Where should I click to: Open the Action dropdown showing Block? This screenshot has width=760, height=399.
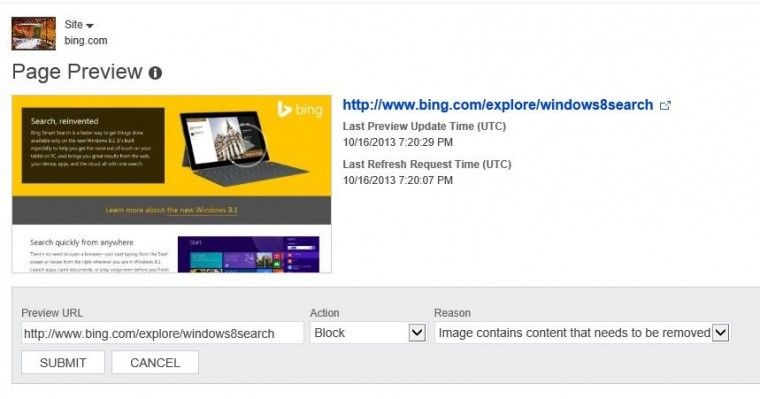coord(368,333)
